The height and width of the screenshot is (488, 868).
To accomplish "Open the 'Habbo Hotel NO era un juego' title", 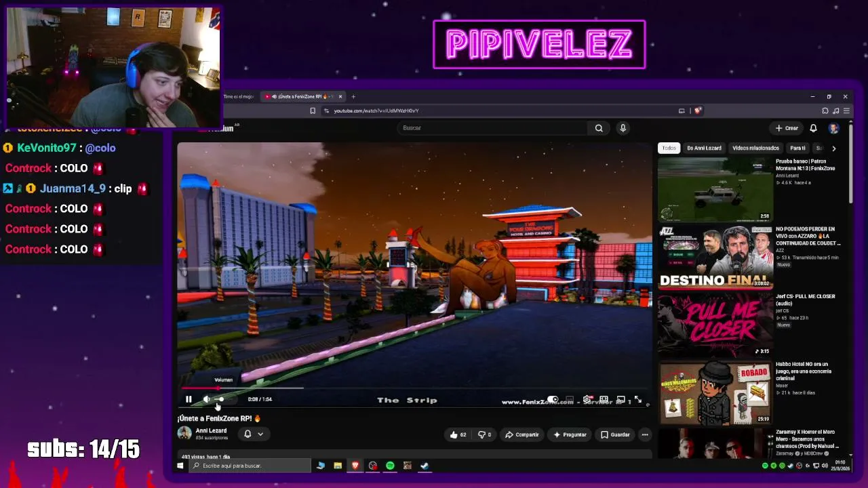I will 804,371.
